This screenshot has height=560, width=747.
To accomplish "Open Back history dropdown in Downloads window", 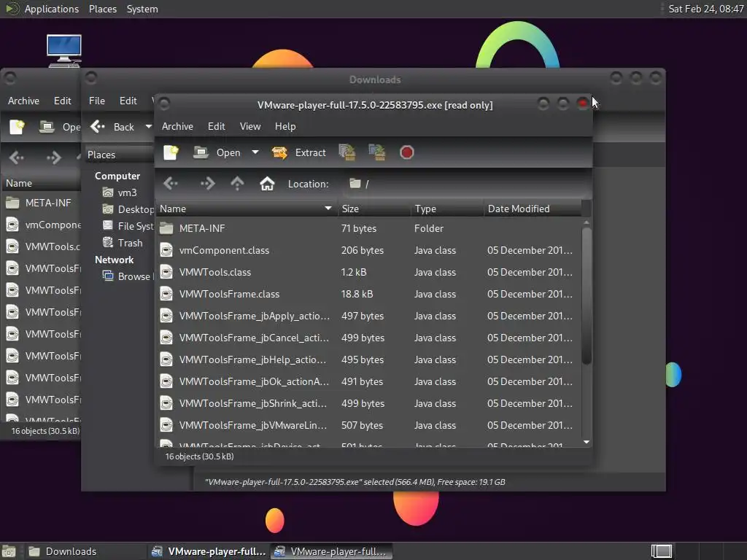I will point(149,127).
